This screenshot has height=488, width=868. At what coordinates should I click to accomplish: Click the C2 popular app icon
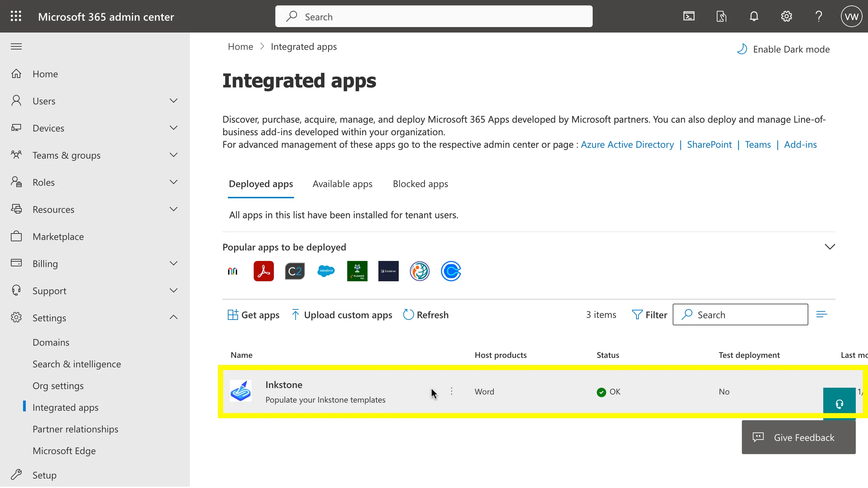295,271
